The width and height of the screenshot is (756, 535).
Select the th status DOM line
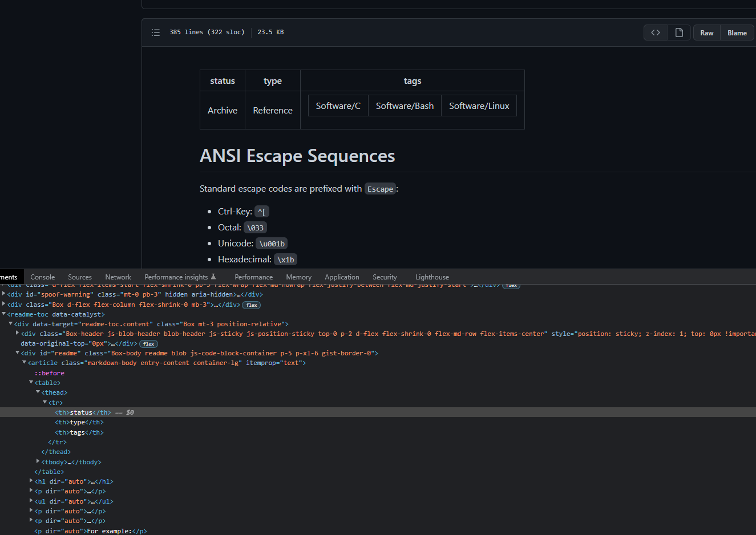coord(378,412)
